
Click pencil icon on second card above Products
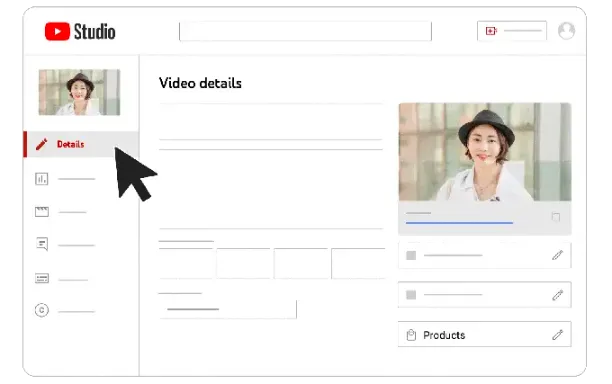click(x=557, y=295)
